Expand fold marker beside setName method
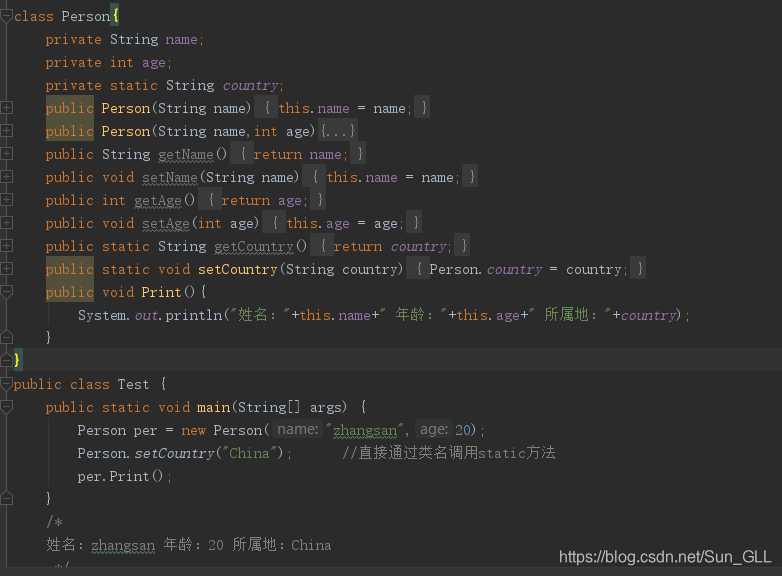This screenshot has height=576, width=782. pyautogui.click(x=6, y=177)
